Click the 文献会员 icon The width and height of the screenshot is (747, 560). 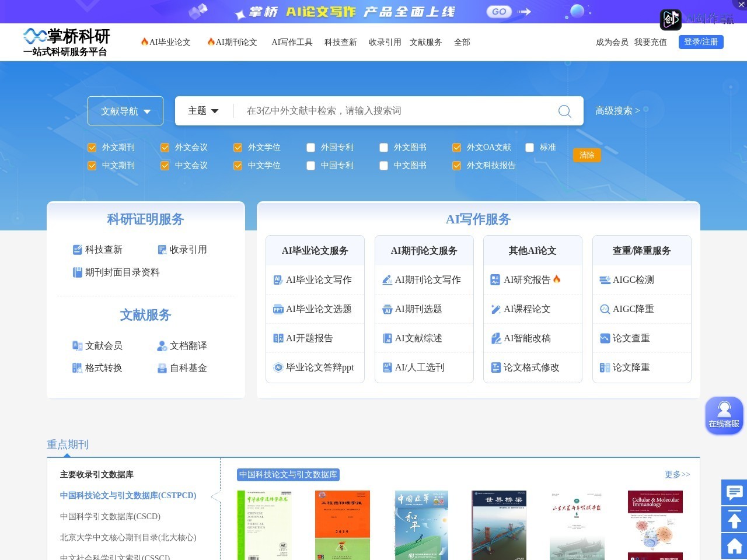coord(77,346)
